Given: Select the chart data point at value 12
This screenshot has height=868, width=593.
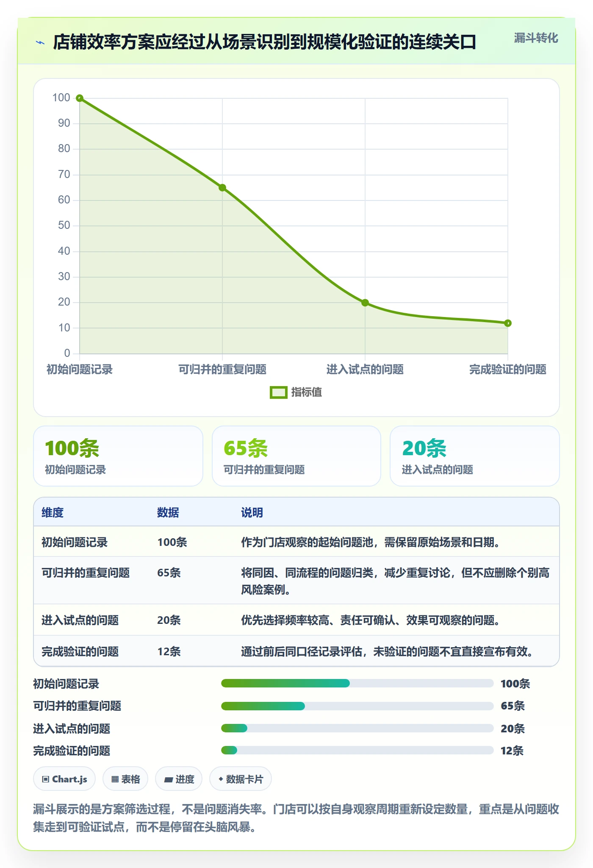Looking at the screenshot, I should pos(508,323).
